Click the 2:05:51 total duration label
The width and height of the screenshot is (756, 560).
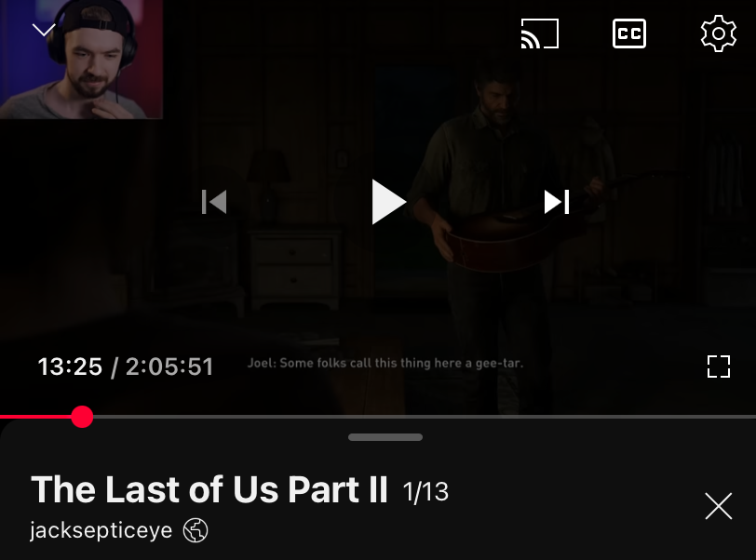coord(169,367)
